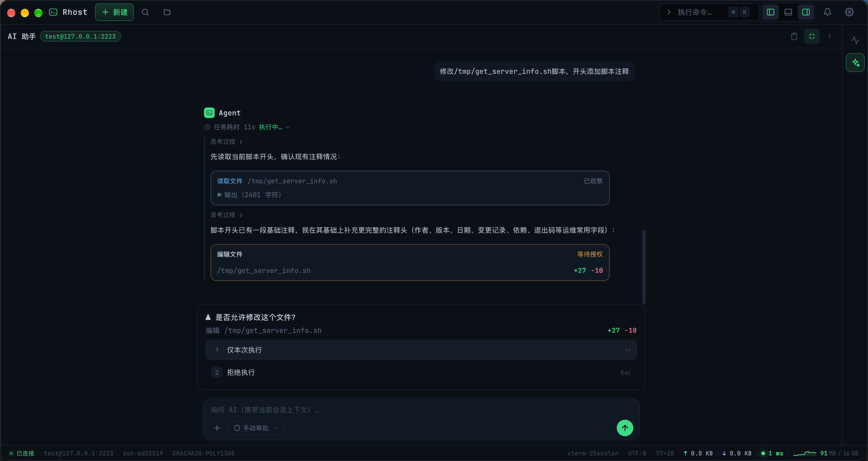Click the 新建 button

[x=114, y=12]
